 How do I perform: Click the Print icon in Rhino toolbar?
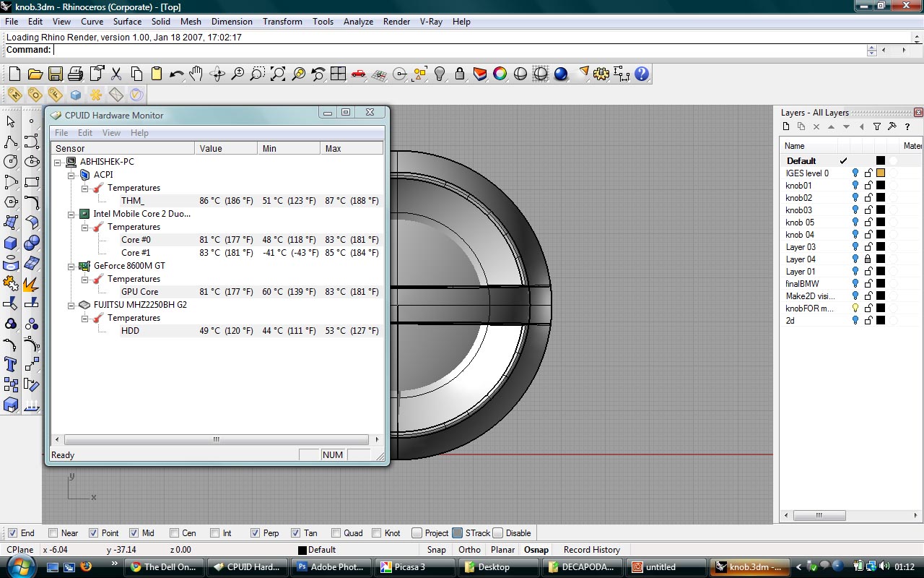click(x=75, y=74)
